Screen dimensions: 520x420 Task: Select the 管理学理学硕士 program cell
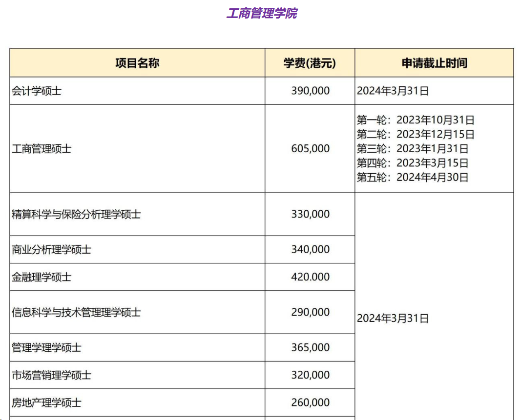(x=46, y=348)
